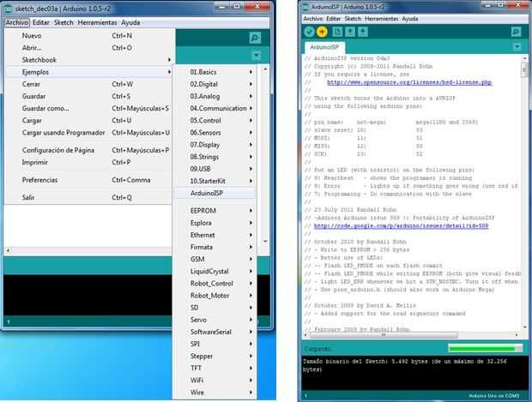Choose Imprimir menu entry

point(89,162)
